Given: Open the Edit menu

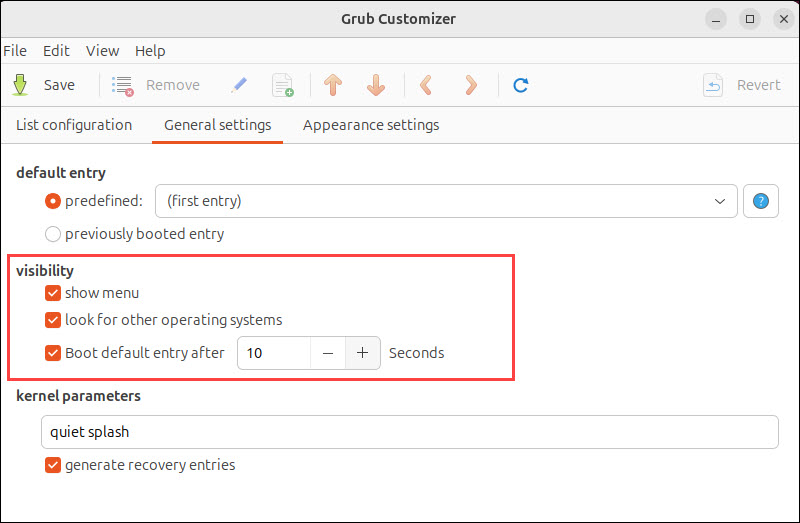Looking at the screenshot, I should pos(56,51).
